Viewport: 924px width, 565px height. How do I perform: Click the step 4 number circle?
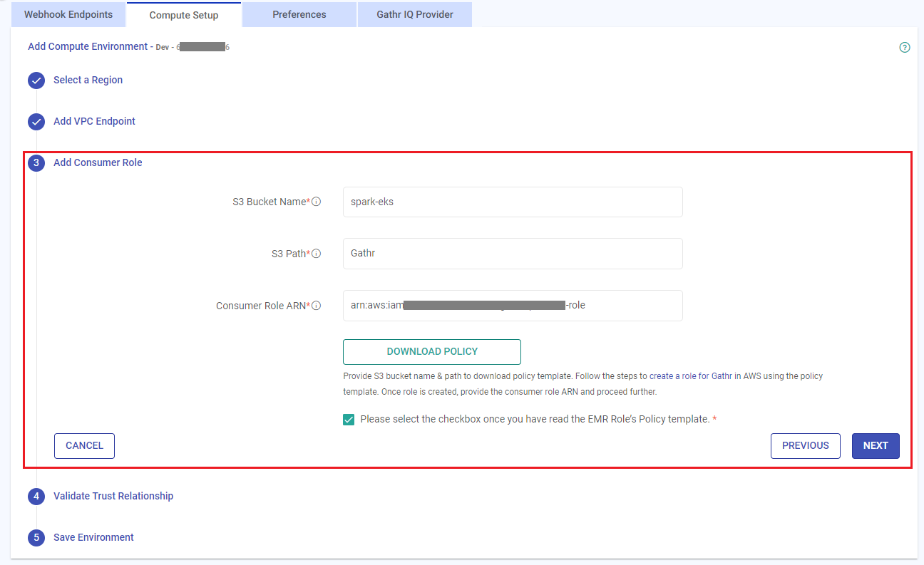tap(36, 496)
